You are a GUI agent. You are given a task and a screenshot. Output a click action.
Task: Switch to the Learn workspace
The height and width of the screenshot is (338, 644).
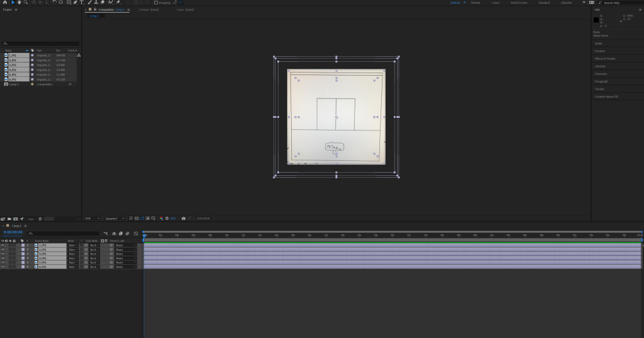pyautogui.click(x=496, y=3)
